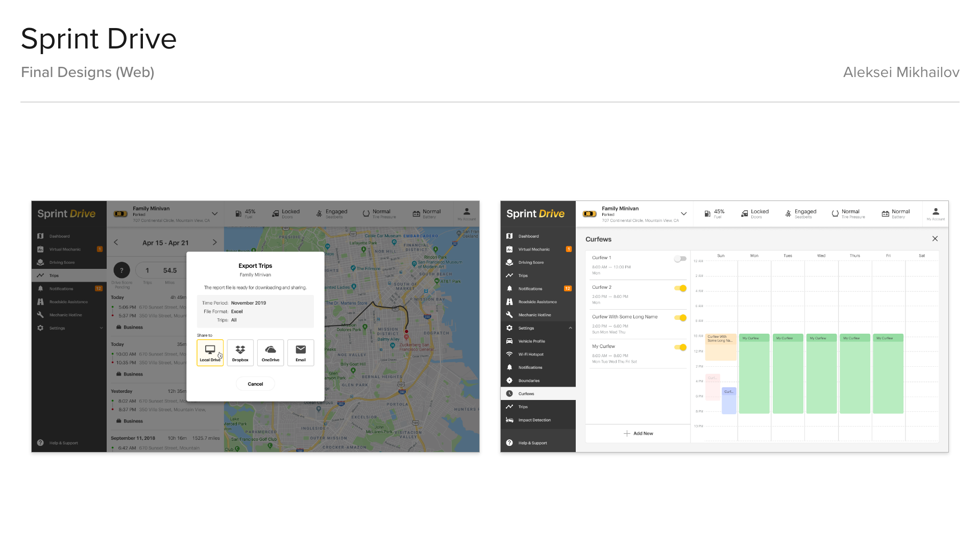Open Dashboard in the Curfews mockup sidebar
This screenshot has height=551, width=980.
[x=538, y=236]
